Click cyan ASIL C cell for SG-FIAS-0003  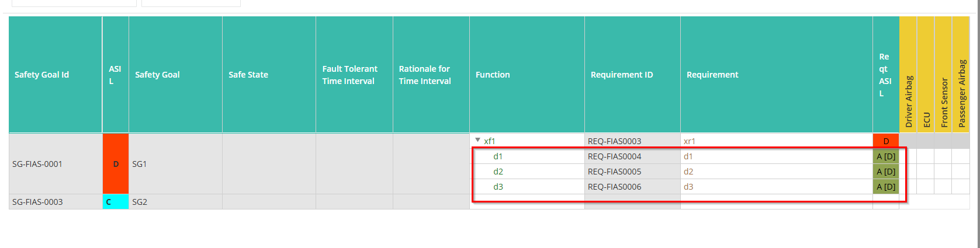(x=116, y=202)
